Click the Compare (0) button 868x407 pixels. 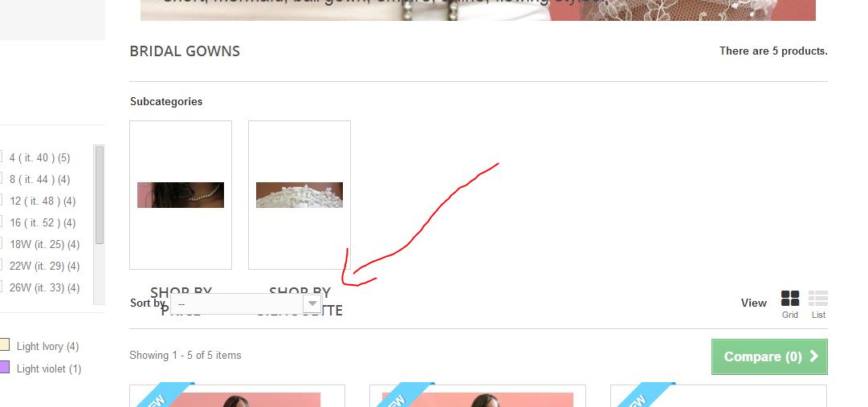769,356
